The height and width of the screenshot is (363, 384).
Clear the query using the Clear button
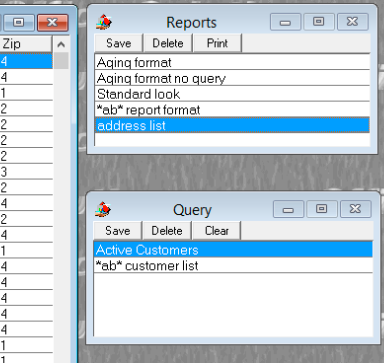217,231
